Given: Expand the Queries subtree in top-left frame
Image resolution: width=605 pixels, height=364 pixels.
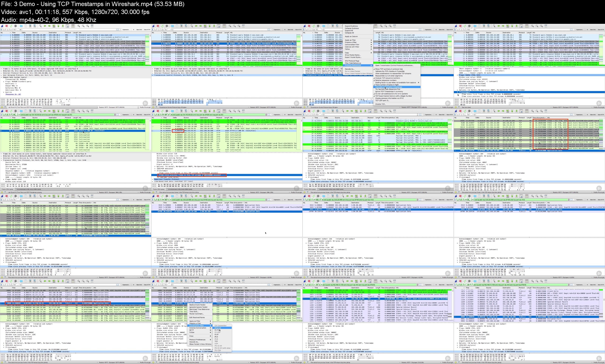Looking at the screenshot, I should point(4,92).
